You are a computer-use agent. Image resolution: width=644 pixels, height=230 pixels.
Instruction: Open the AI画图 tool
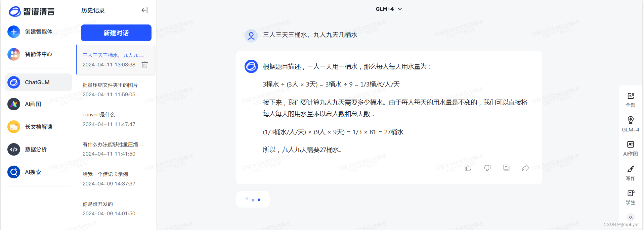point(38,104)
